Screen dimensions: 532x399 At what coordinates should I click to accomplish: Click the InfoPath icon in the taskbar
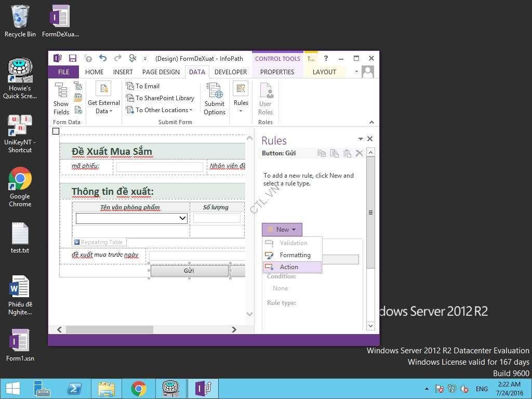coord(203,389)
